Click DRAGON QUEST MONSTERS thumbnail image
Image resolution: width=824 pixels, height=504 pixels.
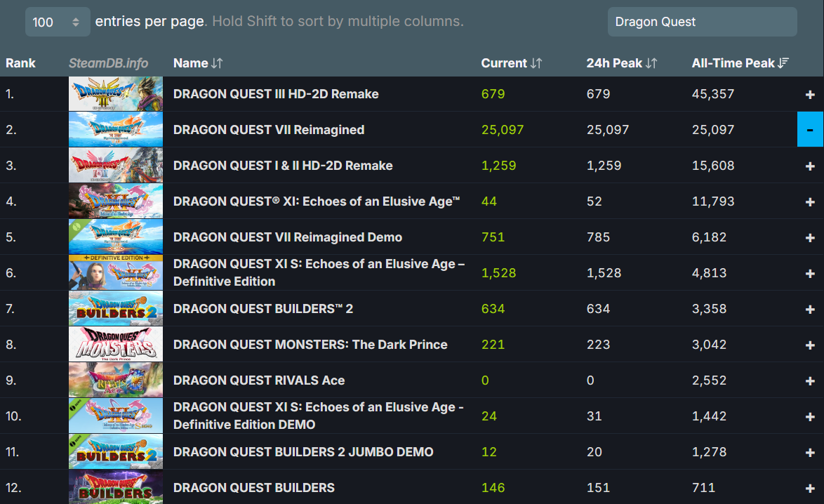tap(116, 345)
